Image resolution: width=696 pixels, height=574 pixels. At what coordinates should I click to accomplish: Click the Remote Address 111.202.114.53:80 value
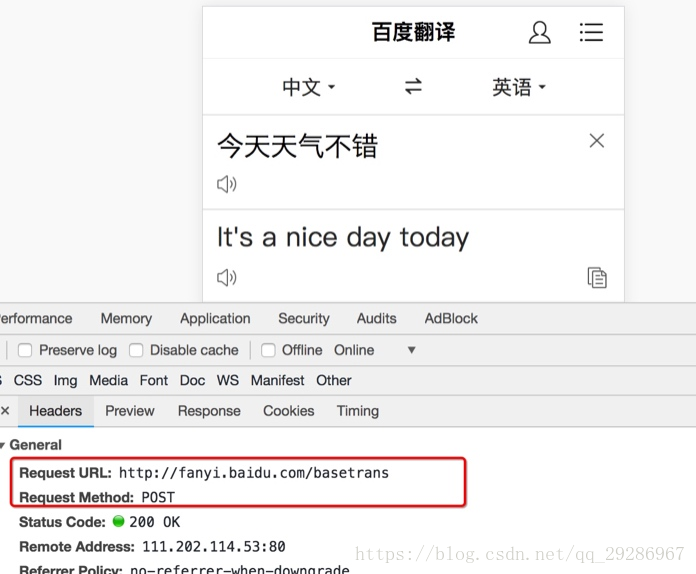[214, 546]
